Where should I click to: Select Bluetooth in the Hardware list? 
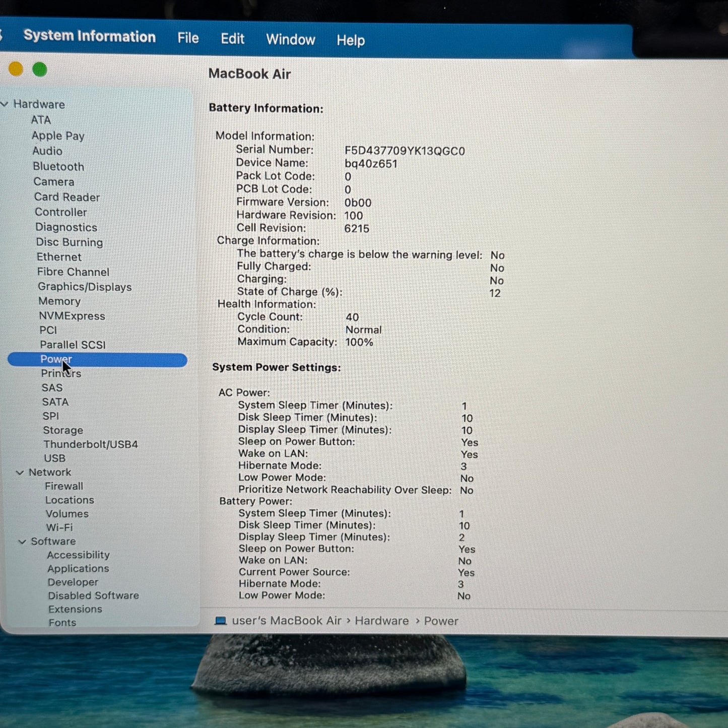pyautogui.click(x=58, y=166)
